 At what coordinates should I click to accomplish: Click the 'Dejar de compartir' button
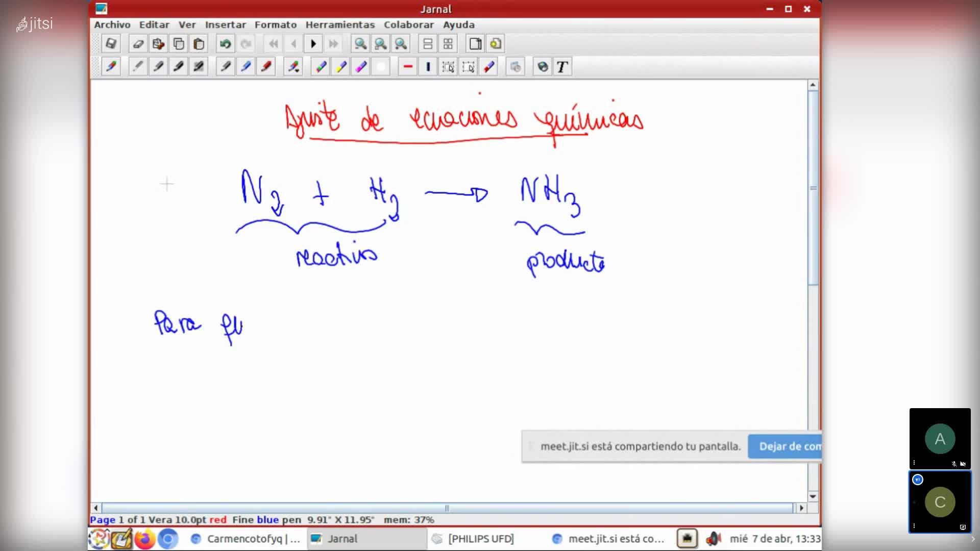tap(785, 446)
